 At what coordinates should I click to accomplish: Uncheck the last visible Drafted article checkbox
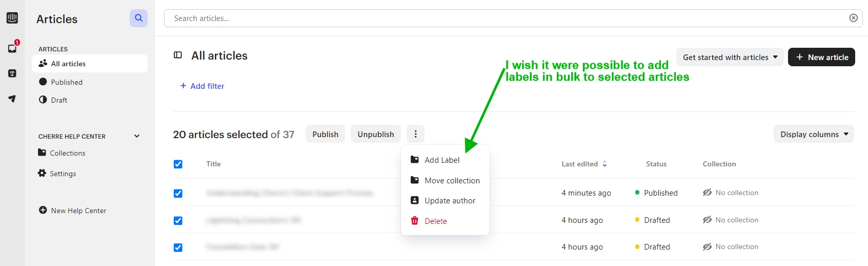click(178, 248)
